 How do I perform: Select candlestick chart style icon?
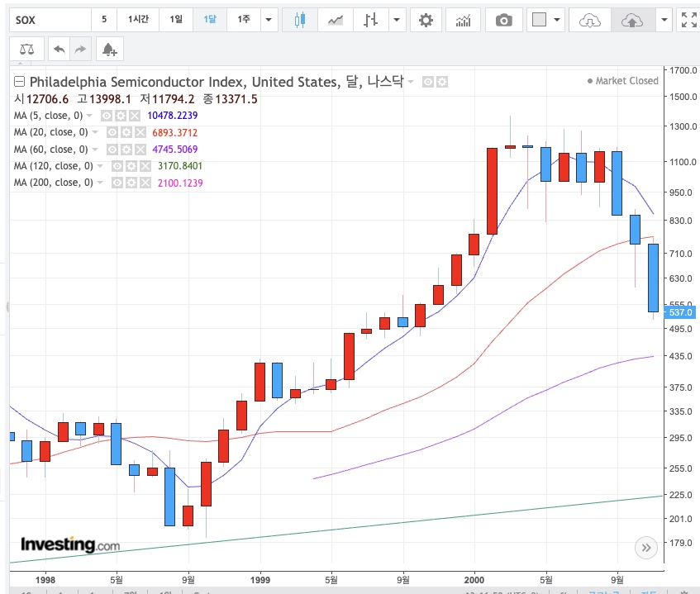click(x=300, y=20)
